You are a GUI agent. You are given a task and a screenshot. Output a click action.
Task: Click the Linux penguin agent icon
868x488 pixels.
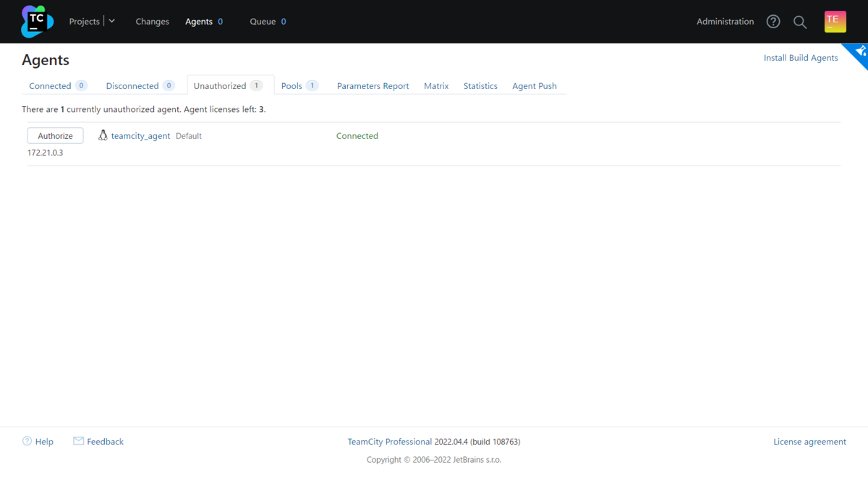click(103, 136)
